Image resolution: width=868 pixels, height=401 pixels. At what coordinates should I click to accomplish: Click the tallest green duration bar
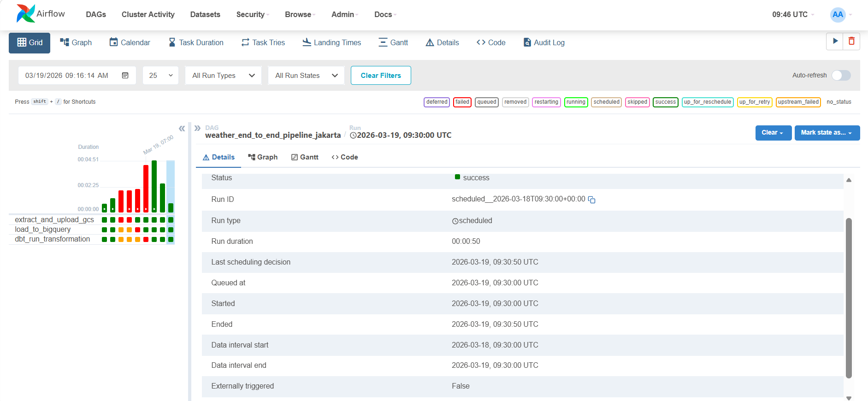tap(154, 186)
